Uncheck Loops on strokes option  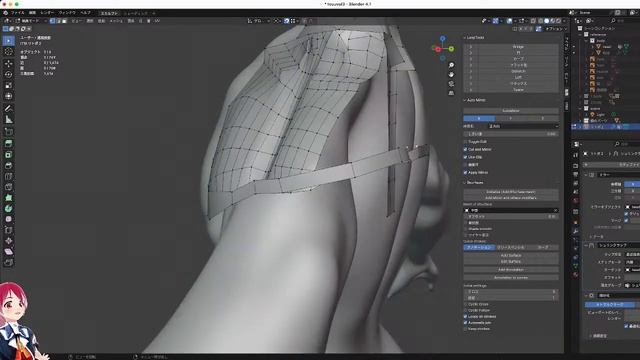click(465, 317)
